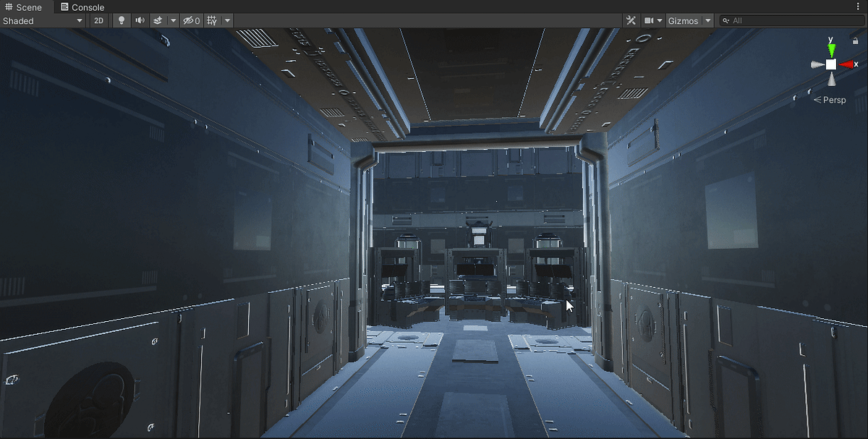Click the scene camera settings icon
Screen dimensions: 868x439
tap(649, 20)
